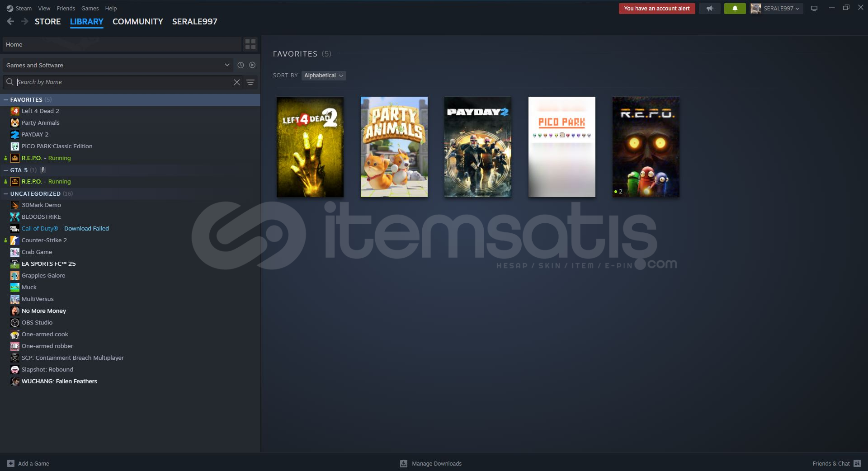Click the OBS Studio icon

15,322
